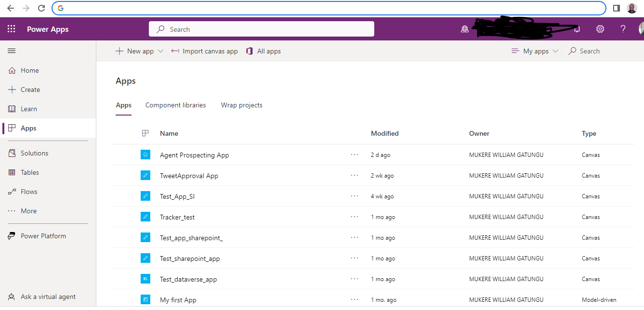Open more options for Test_app_sharepoint_
Screen dimensions: 644x310
(355, 237)
